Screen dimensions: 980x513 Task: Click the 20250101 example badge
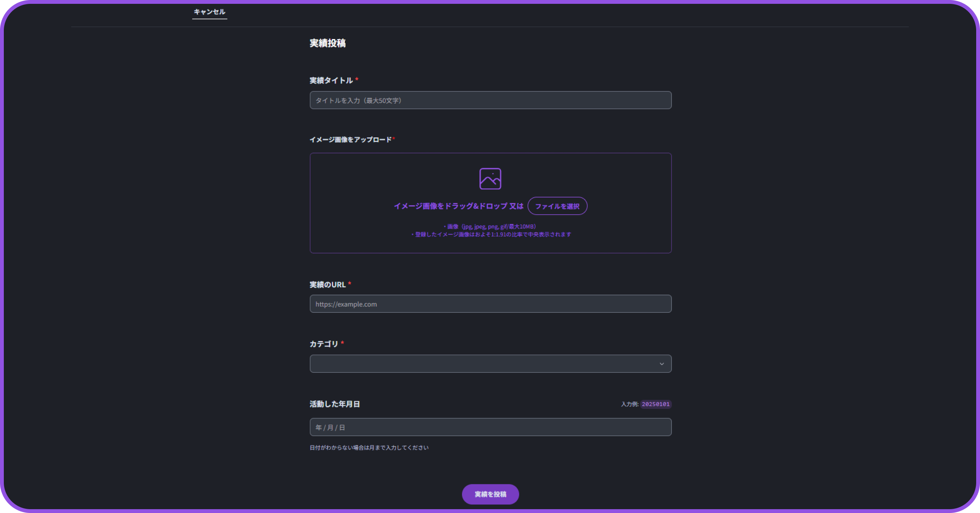click(x=655, y=404)
